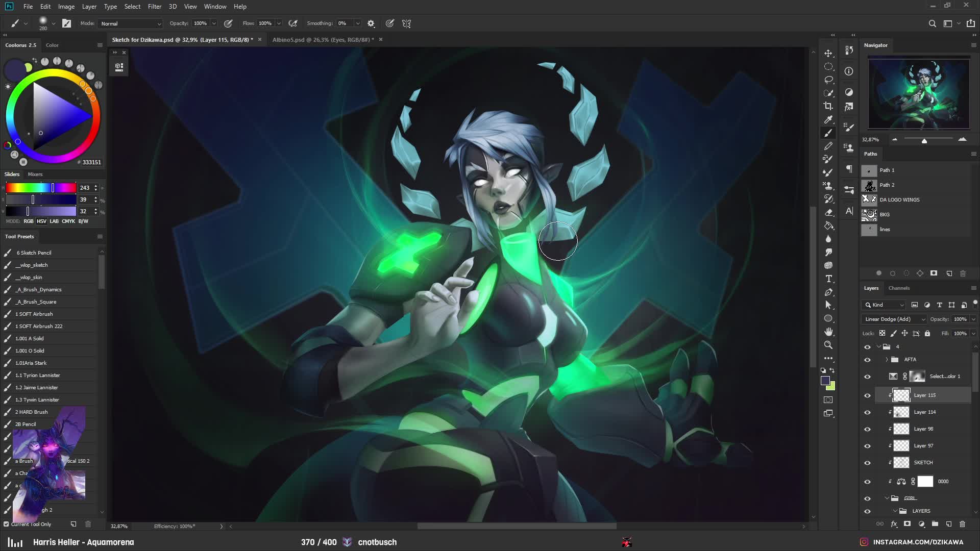Open the Smoothing dropdown arrow

[358, 23]
